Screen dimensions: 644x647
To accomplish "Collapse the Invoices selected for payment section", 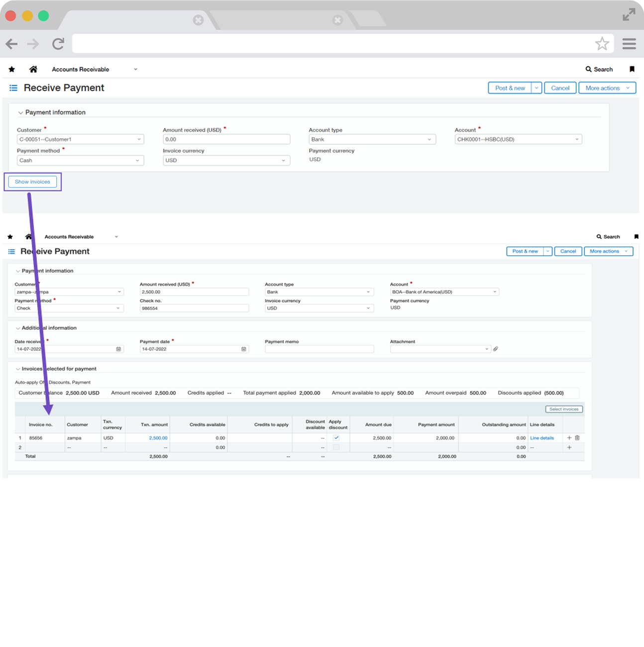I will pos(18,369).
